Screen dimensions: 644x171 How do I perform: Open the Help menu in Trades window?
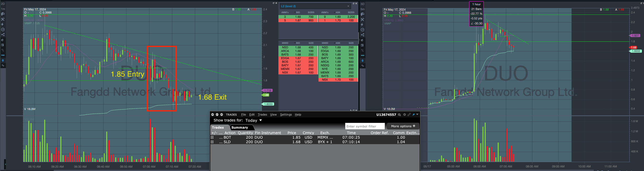tap(298, 115)
